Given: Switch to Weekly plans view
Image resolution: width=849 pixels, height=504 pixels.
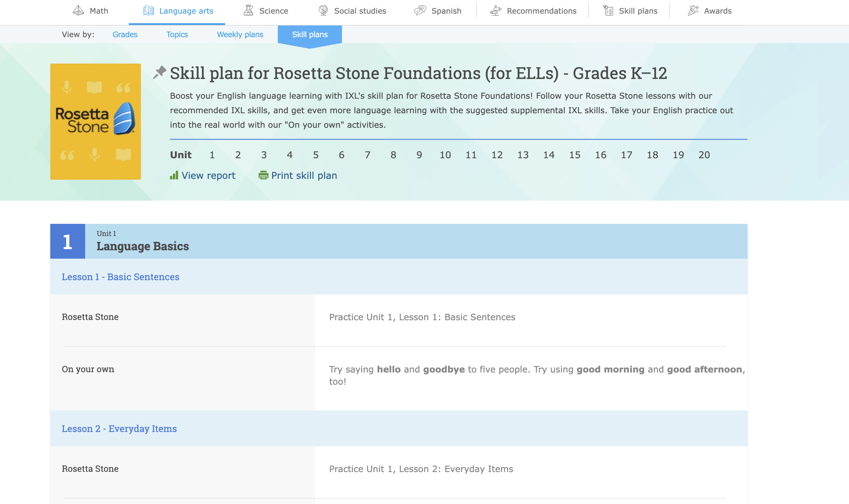Looking at the screenshot, I should coord(240,34).
